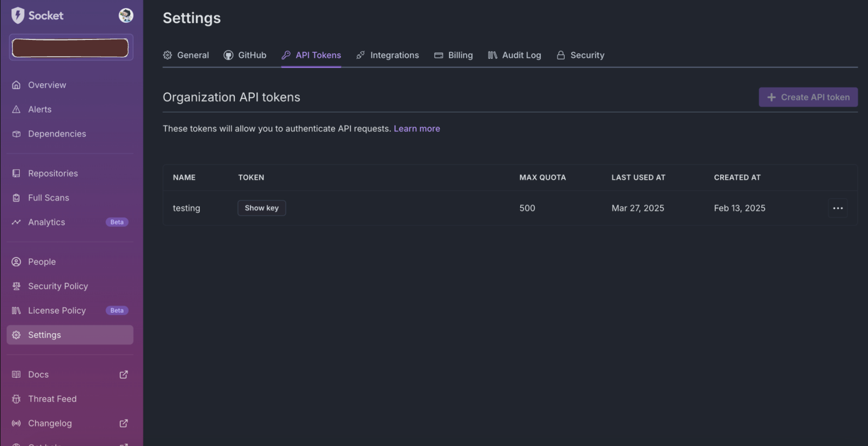Open Changelog in the sidebar
The width and height of the screenshot is (868, 446).
tap(50, 423)
